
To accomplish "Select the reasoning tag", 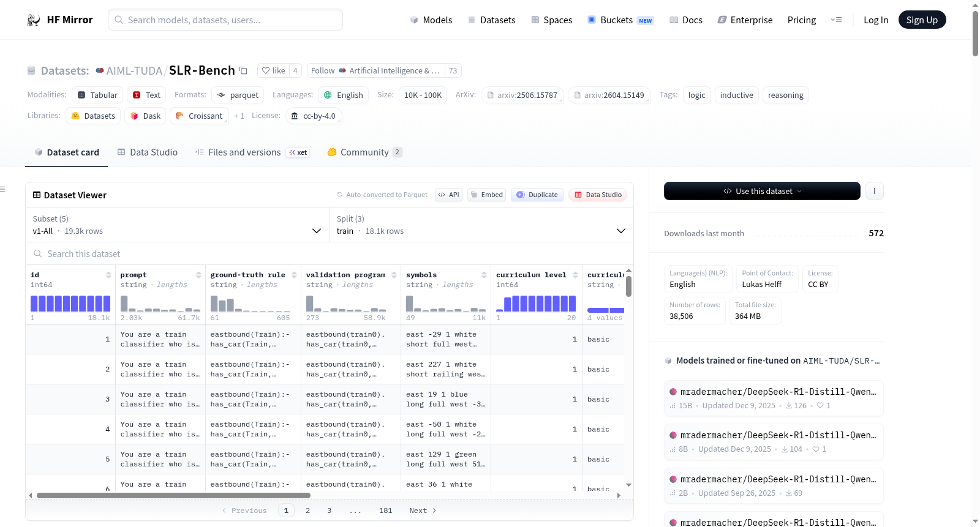I will tap(785, 95).
